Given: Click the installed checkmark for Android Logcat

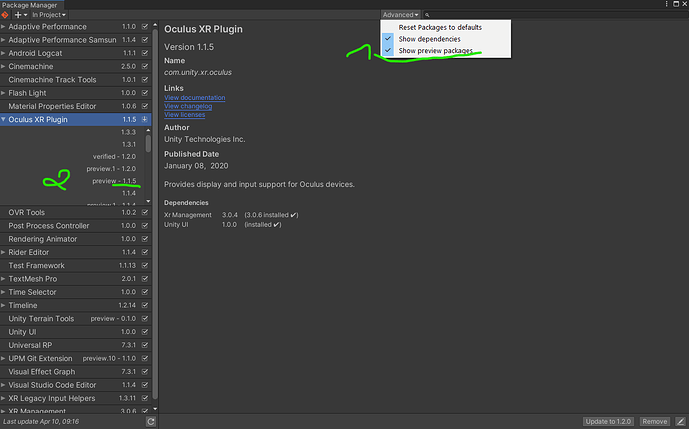Looking at the screenshot, I should pyautogui.click(x=145, y=53).
